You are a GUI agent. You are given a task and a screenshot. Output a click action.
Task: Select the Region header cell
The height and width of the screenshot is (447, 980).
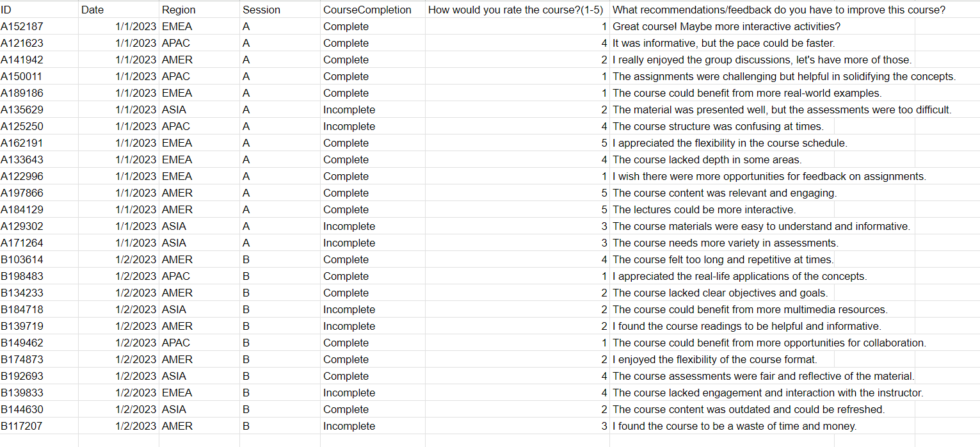198,10
